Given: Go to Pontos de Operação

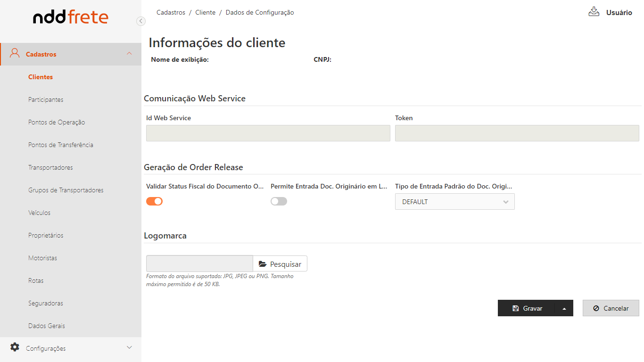Looking at the screenshot, I should click(x=57, y=122).
